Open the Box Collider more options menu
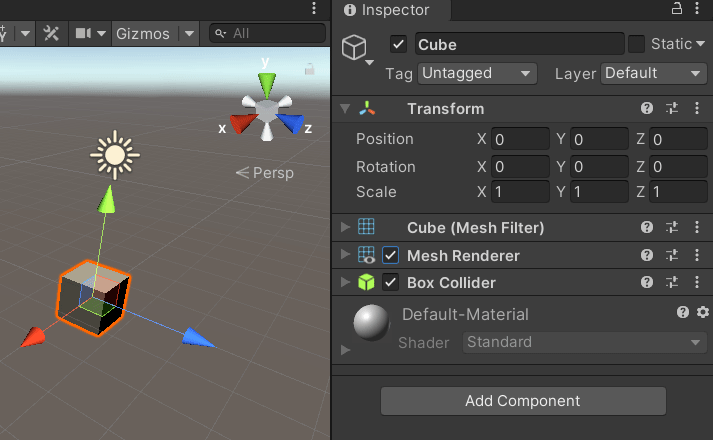The width and height of the screenshot is (713, 440). click(697, 282)
